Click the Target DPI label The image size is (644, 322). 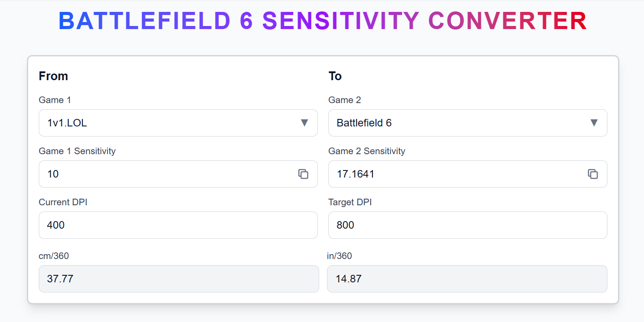pos(350,202)
